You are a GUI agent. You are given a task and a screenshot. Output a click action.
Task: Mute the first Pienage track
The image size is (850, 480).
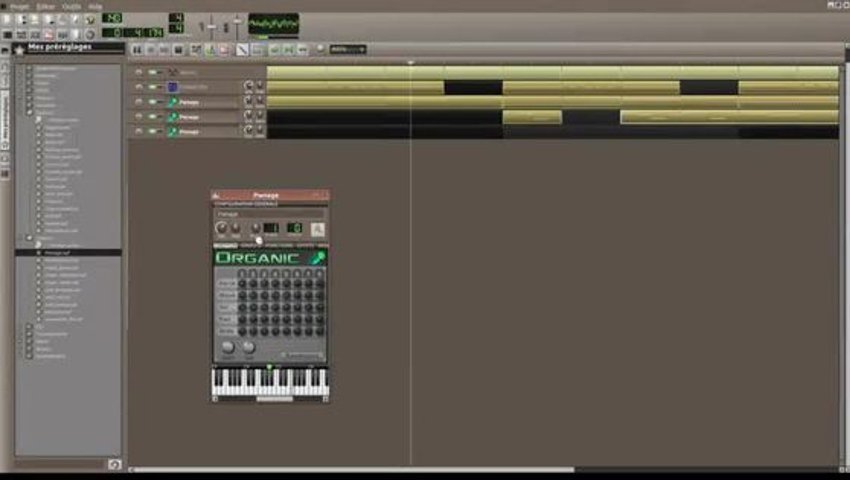tap(153, 101)
